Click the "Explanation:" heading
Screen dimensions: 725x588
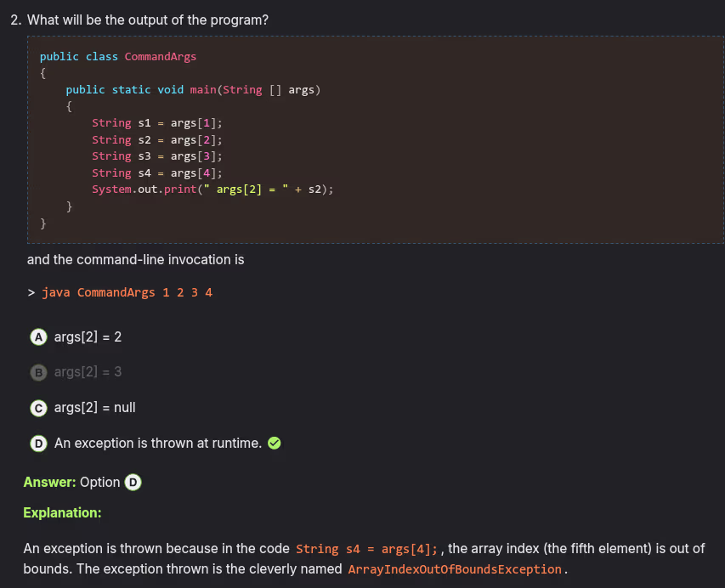(x=62, y=513)
